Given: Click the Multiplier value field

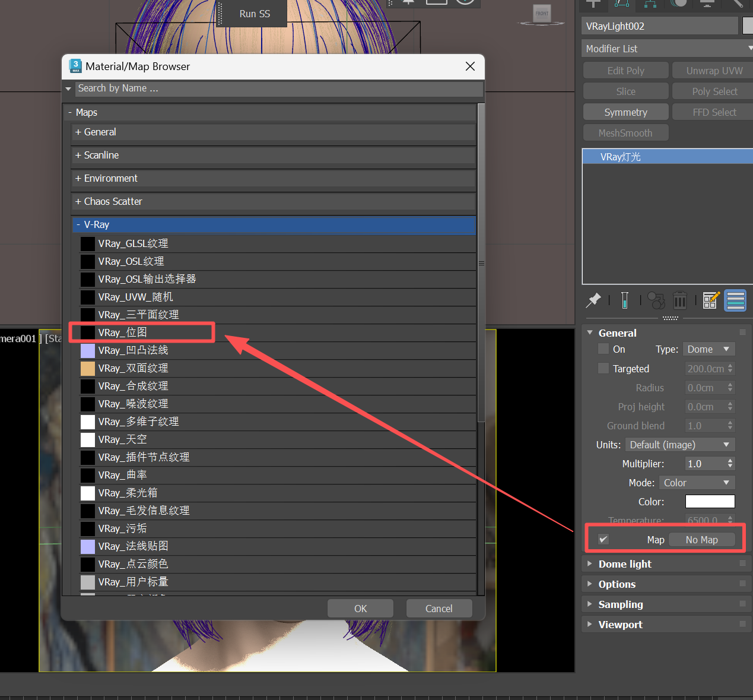Looking at the screenshot, I should coord(705,464).
